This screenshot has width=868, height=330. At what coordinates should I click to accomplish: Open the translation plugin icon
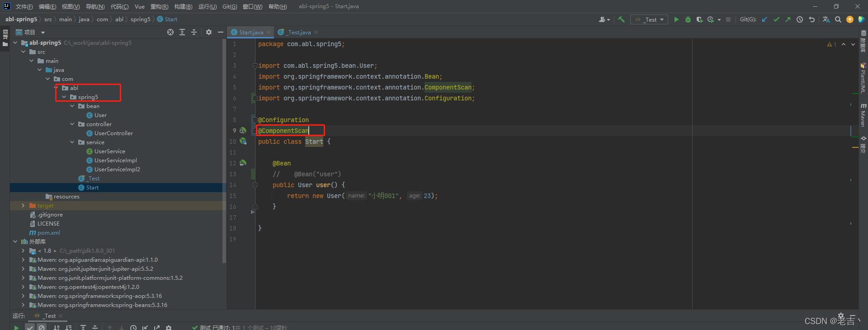click(826, 19)
